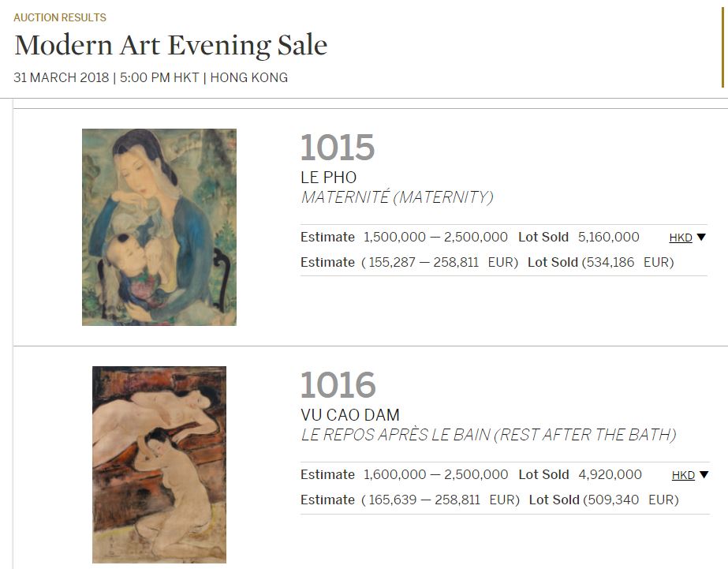728x569 pixels.
Task: Open the HKD currency selector for lot 1016
Action: point(683,475)
